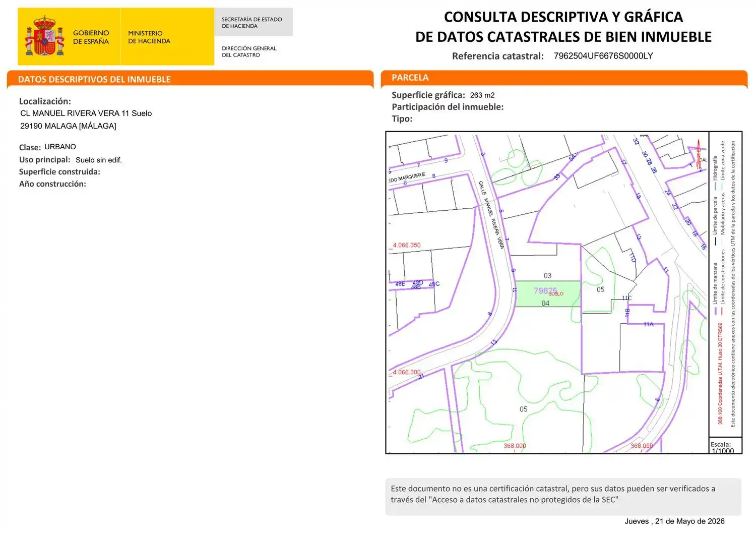Click the 'Hidrografía' legend text
The image size is (756, 534).
pyautogui.click(x=715, y=168)
